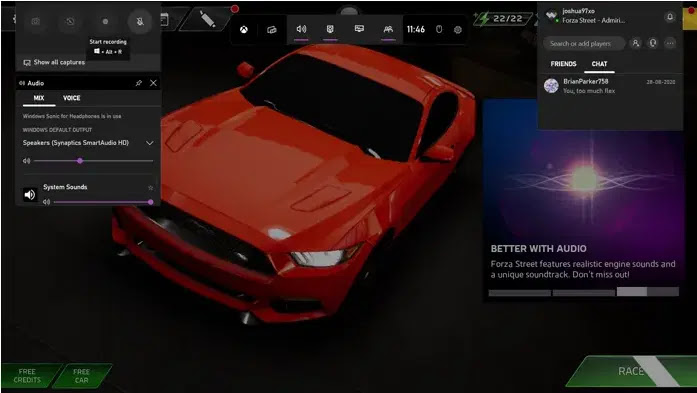Click the Xbox logo in Game Bar
Screen dimensions: 697x393
(244, 30)
